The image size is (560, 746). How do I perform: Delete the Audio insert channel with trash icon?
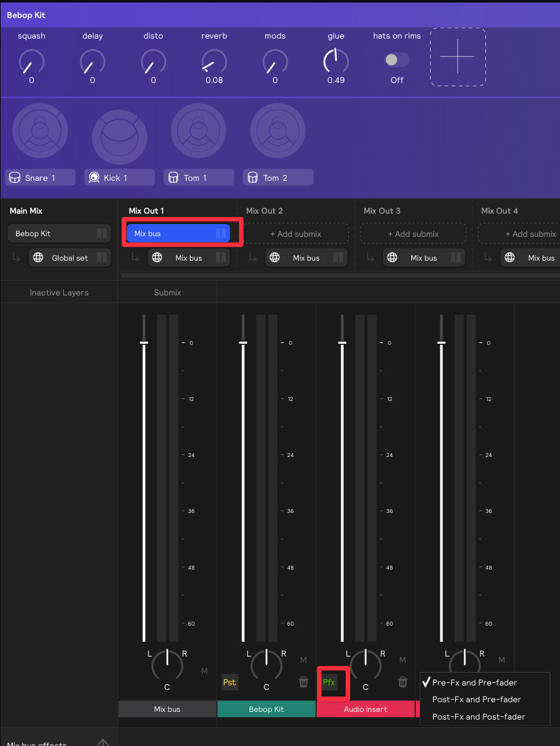click(402, 682)
